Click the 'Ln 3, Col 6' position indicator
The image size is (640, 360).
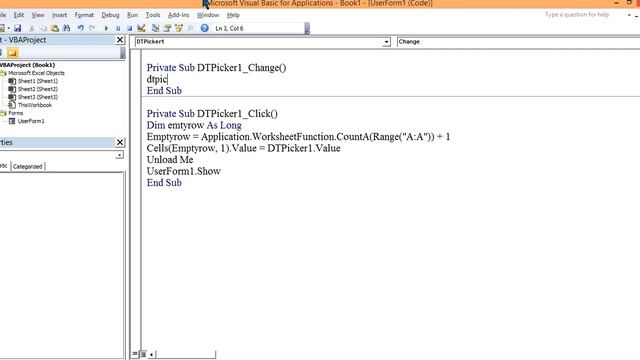pos(229,28)
